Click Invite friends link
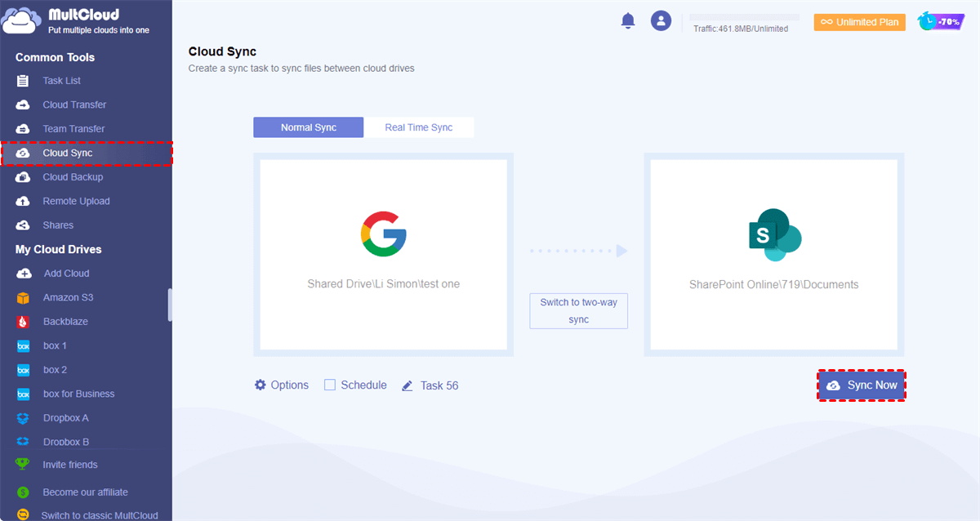Screen dimensions: 980x521 pos(70,465)
